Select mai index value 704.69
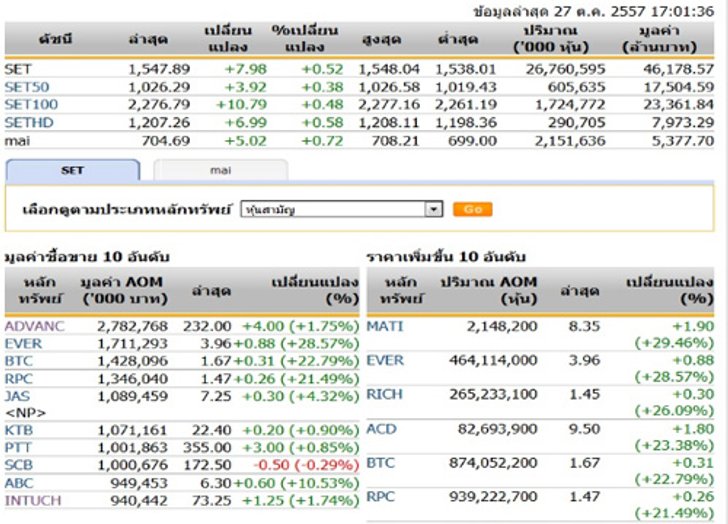This screenshot has height=524, width=728. click(166, 141)
